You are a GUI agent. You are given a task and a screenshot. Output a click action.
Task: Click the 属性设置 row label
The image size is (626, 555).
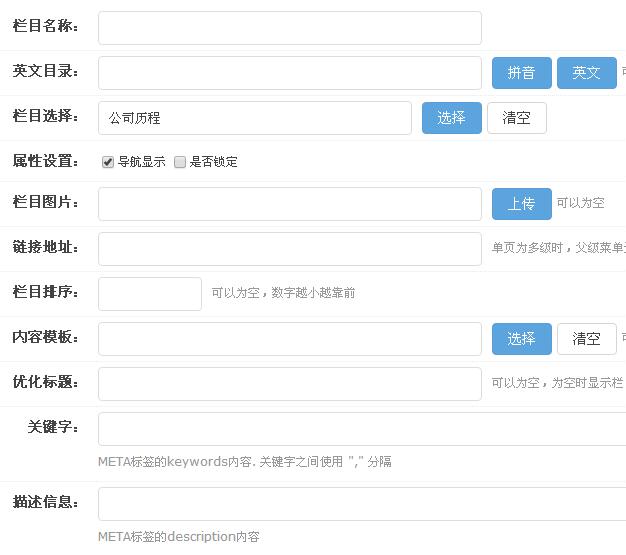click(45, 161)
